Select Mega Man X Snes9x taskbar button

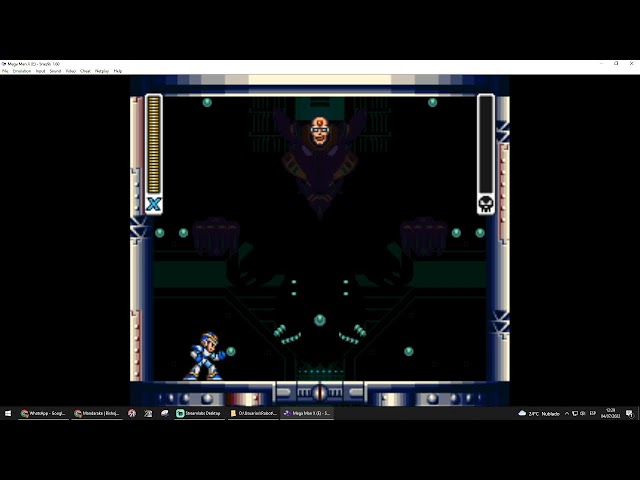pos(307,413)
